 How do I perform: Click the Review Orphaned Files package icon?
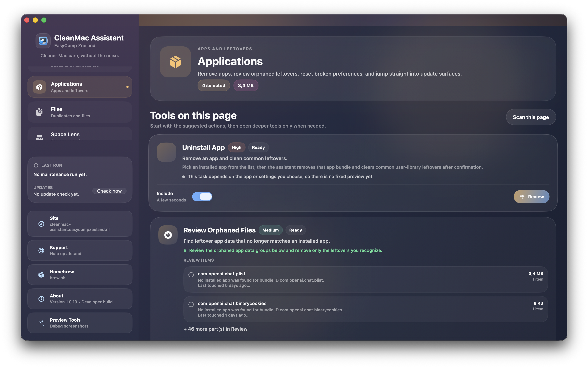[168, 235]
